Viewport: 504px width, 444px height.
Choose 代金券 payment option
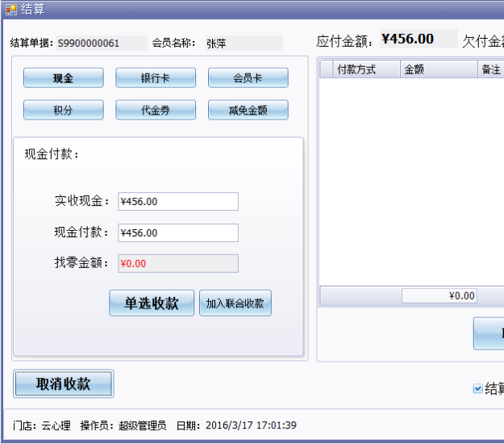point(156,110)
